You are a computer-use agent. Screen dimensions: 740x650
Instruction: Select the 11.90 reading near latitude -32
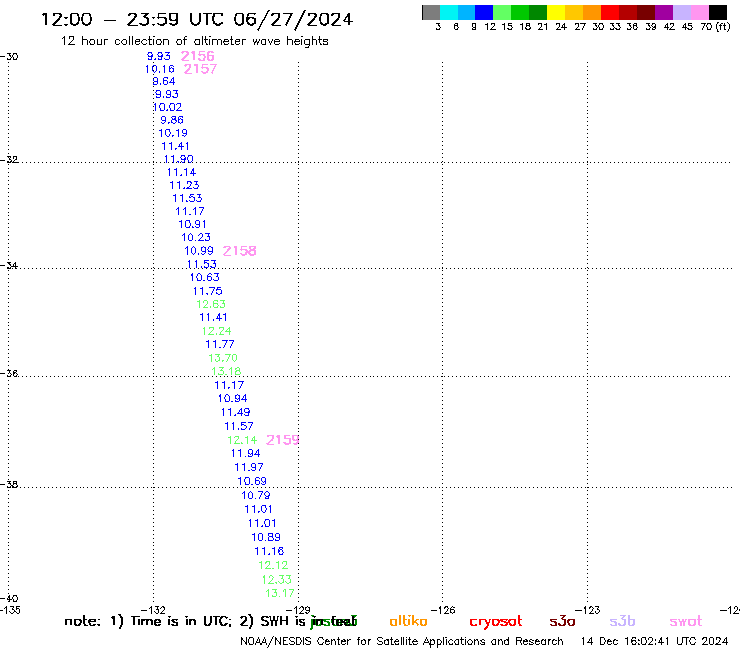click(x=178, y=159)
